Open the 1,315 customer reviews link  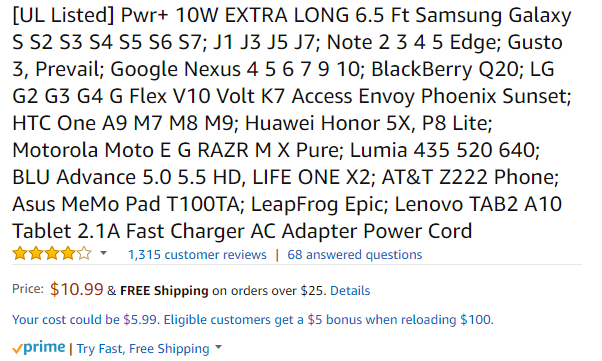(197, 255)
